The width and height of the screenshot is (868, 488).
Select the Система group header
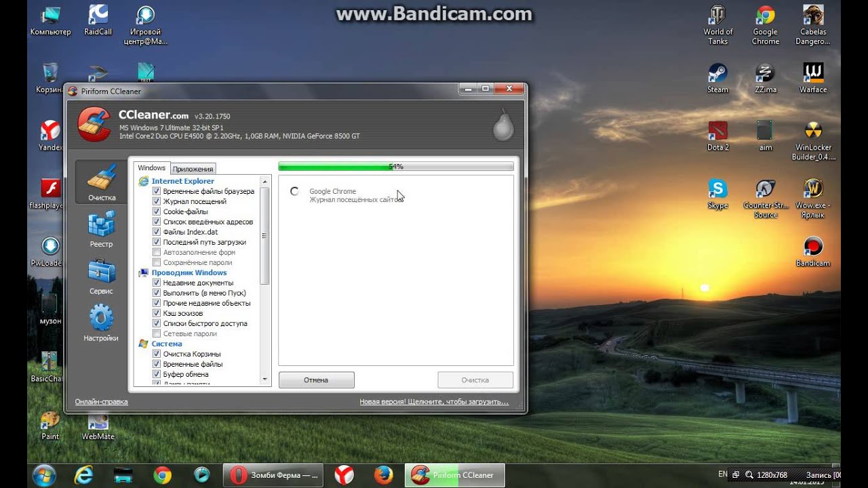(x=167, y=344)
